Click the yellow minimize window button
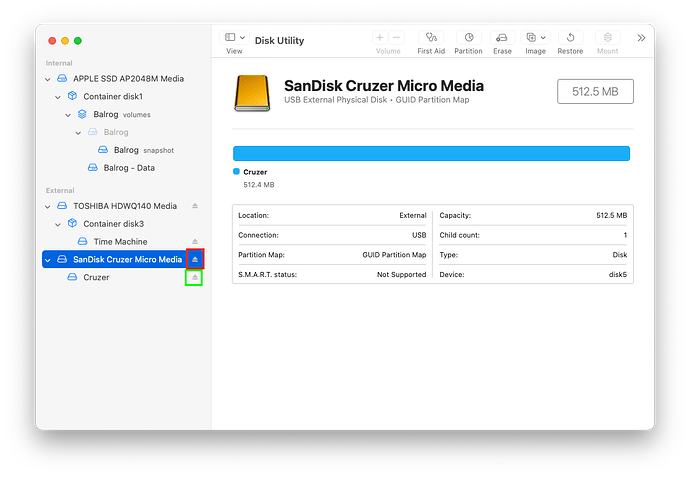 tap(65, 41)
